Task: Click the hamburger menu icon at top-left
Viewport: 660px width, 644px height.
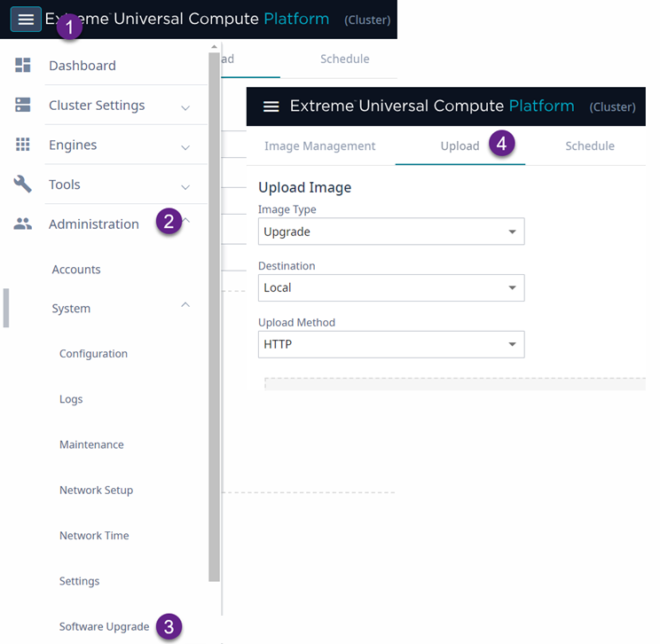Action: tap(26, 19)
